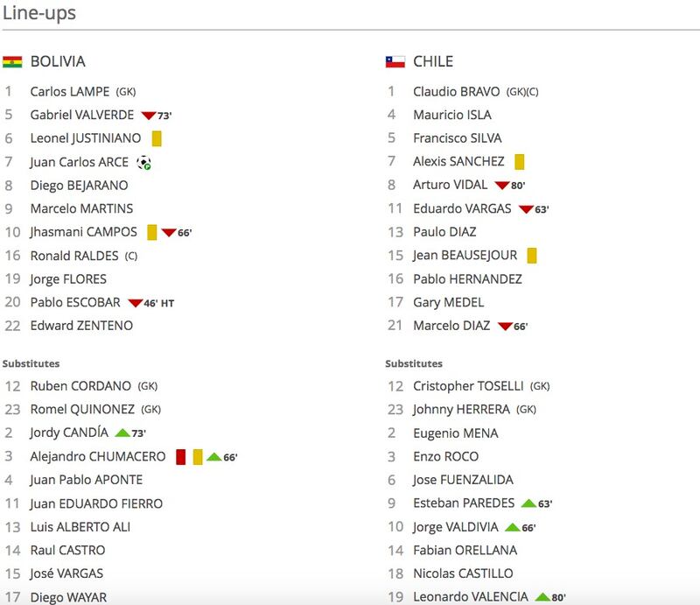The width and height of the screenshot is (700, 605).
Task: Click the Bolivia flag icon
Action: pos(12,61)
